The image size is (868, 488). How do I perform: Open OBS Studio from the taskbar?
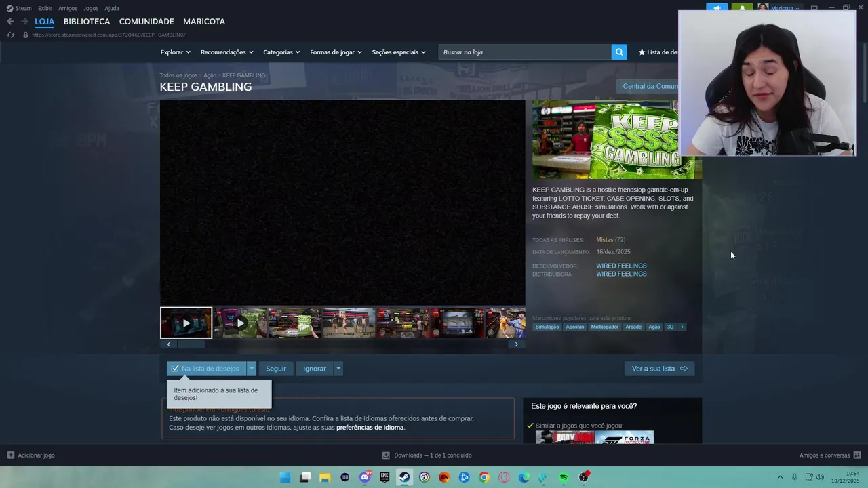(584, 477)
